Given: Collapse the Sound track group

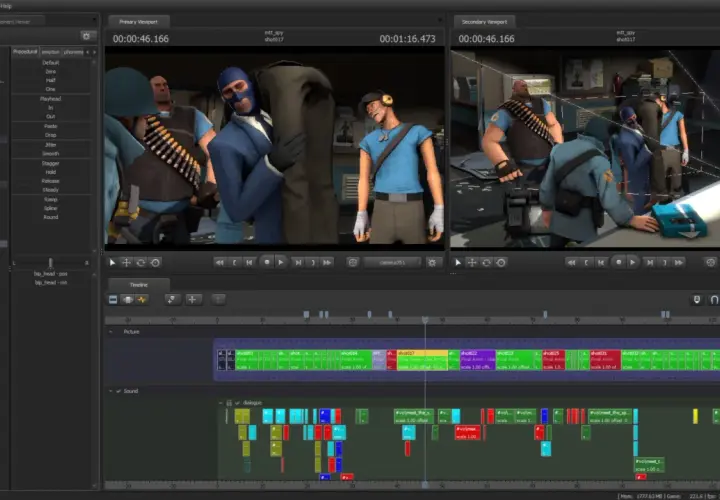Looking at the screenshot, I should click(x=111, y=391).
